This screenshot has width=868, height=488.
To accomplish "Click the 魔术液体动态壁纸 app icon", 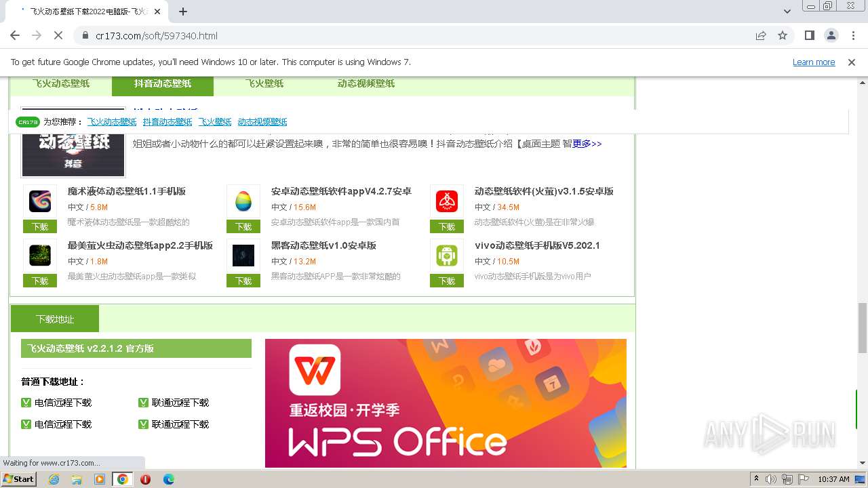I will [x=40, y=201].
